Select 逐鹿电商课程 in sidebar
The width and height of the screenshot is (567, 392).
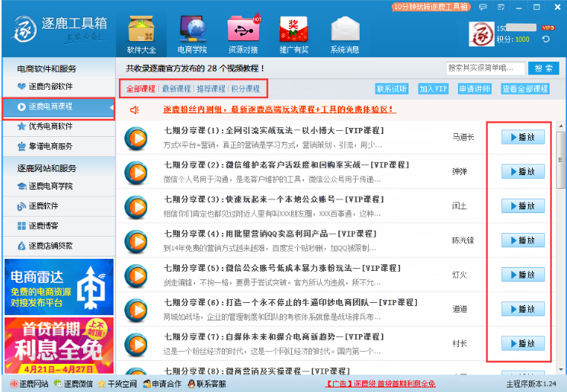tap(59, 107)
